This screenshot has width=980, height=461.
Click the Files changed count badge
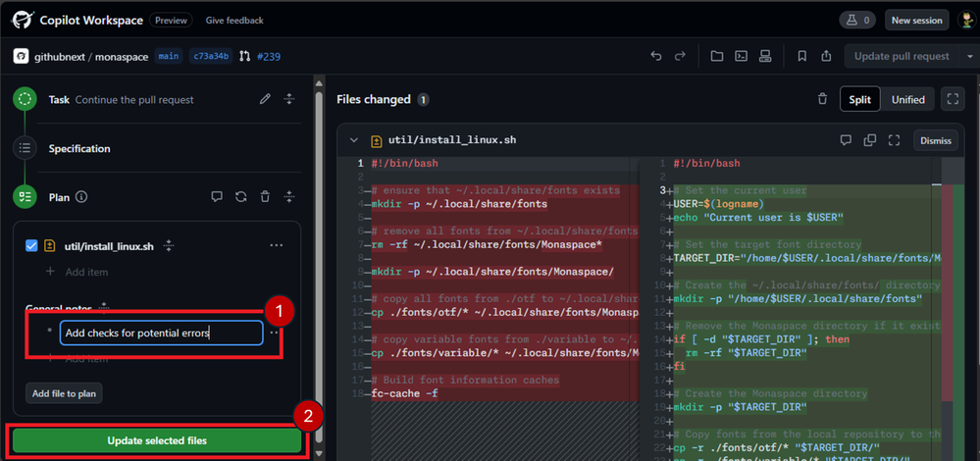pos(423,99)
